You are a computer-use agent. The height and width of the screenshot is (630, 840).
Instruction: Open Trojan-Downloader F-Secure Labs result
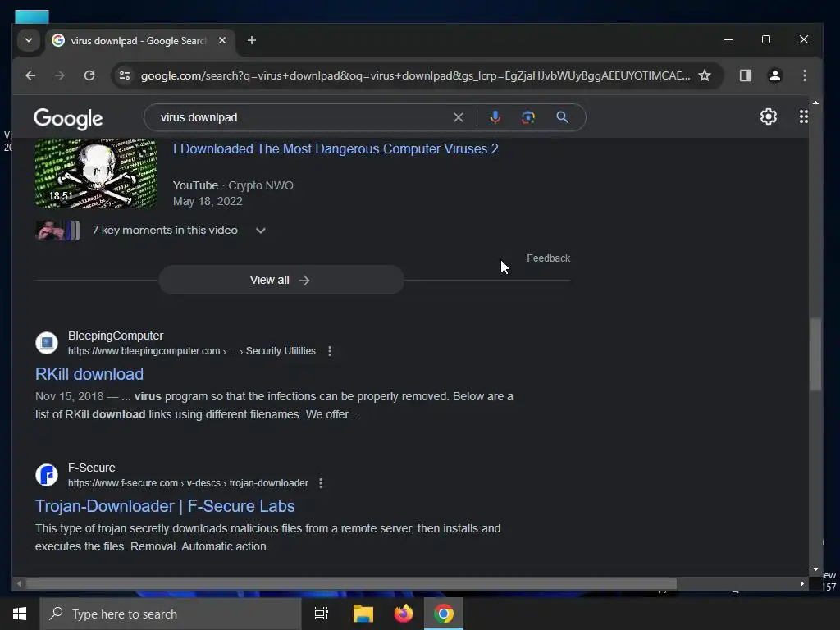point(165,506)
